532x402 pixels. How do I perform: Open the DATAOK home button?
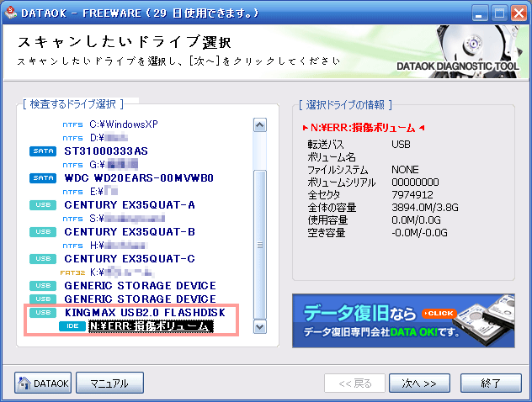coord(43,383)
